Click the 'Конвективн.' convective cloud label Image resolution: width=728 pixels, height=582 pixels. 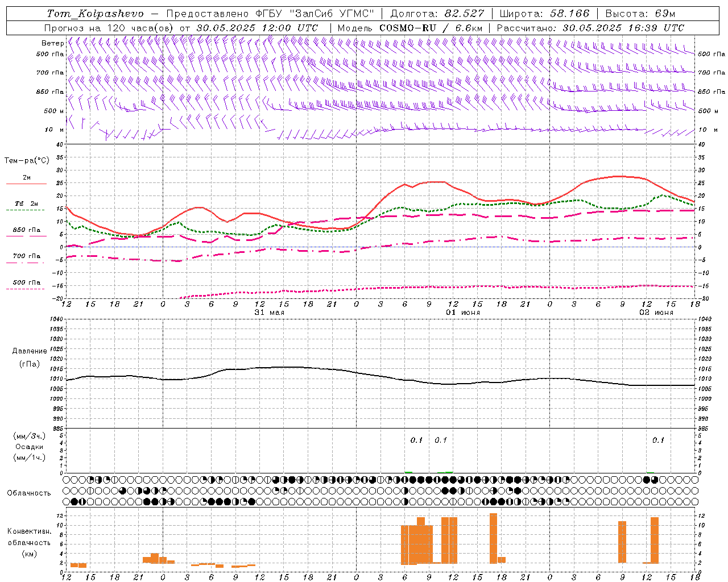pos(29,531)
